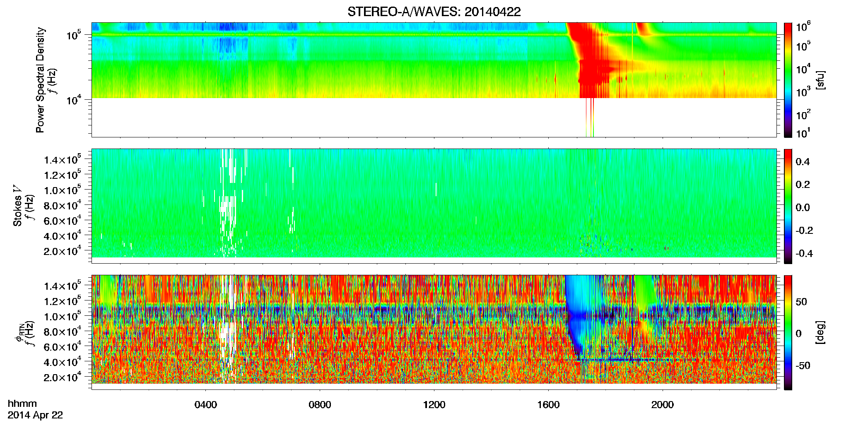Click the Power Spectral Density axis label
Viewport: 868px width, 447px height.
[40, 80]
